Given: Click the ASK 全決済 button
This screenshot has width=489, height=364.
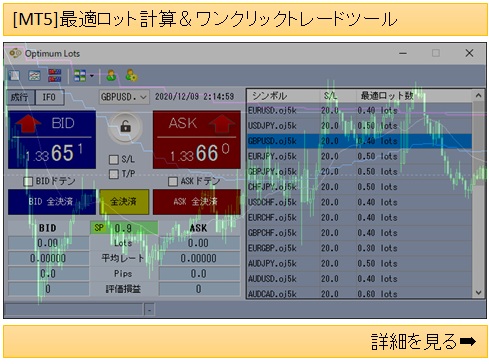Looking at the screenshot, I should point(197,202).
